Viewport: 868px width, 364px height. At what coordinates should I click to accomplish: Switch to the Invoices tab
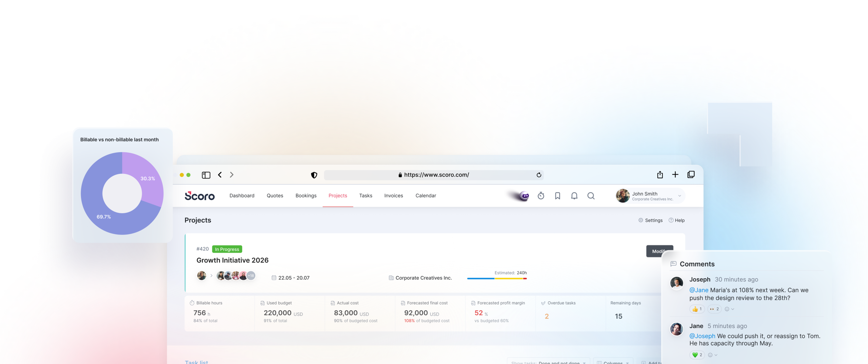click(x=393, y=196)
